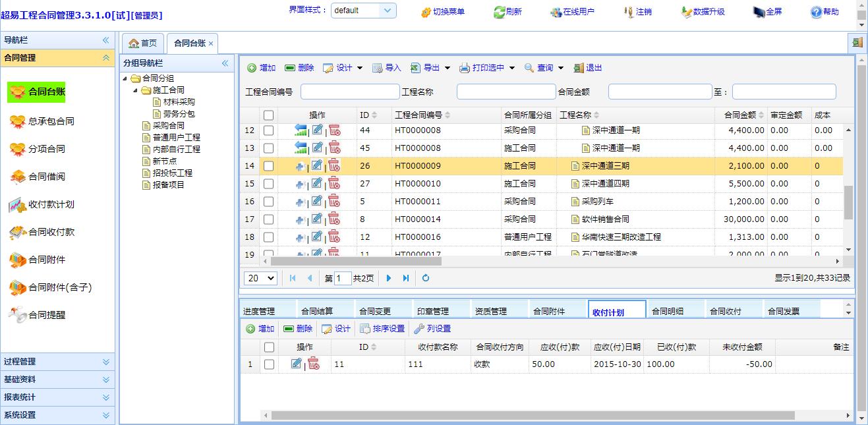The width and height of the screenshot is (868, 425).
Task: Tick the checkbox for payment plan row 1
Action: 269,364
